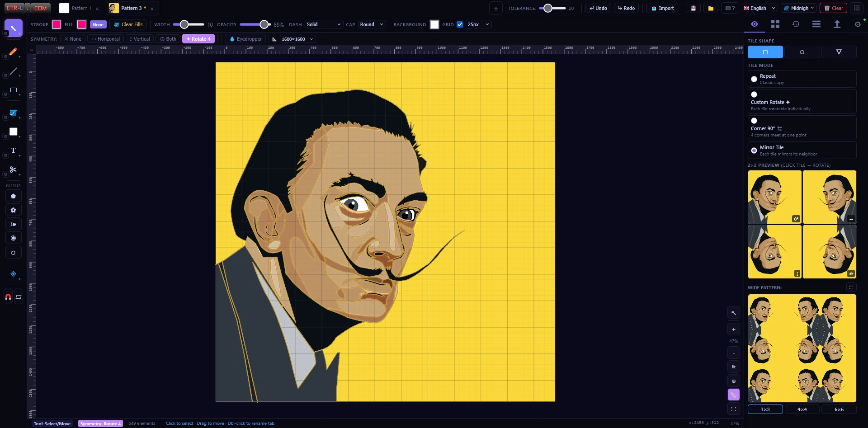Set fill to None
Image resolution: width=868 pixels, height=428 pixels.
pos(98,24)
